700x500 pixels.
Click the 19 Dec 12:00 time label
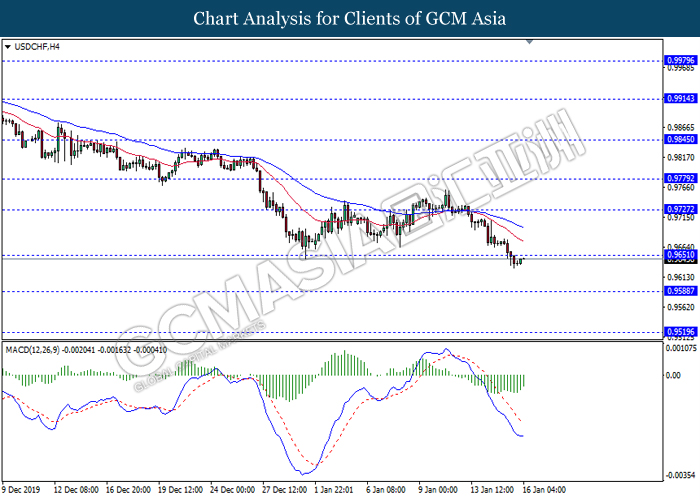point(180,490)
